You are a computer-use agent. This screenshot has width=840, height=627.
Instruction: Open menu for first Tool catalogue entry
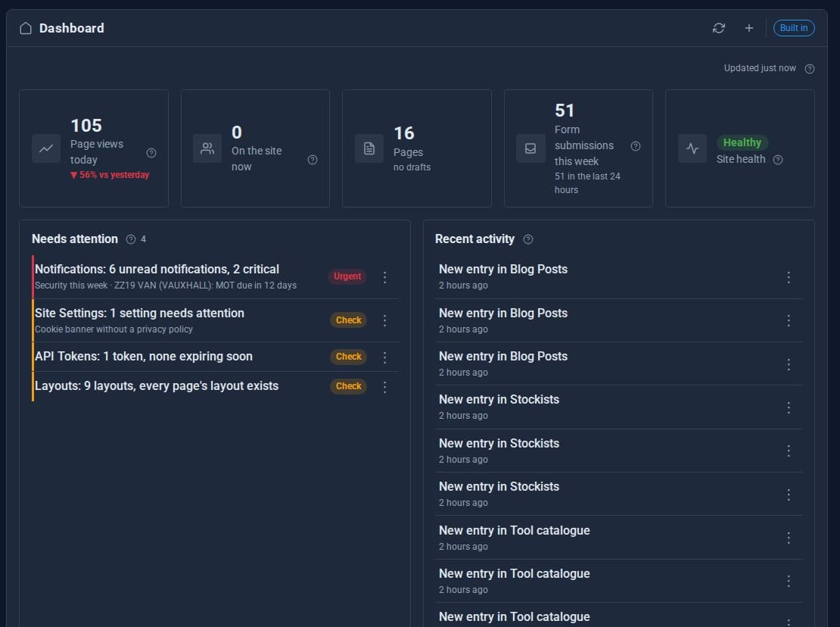coord(788,538)
